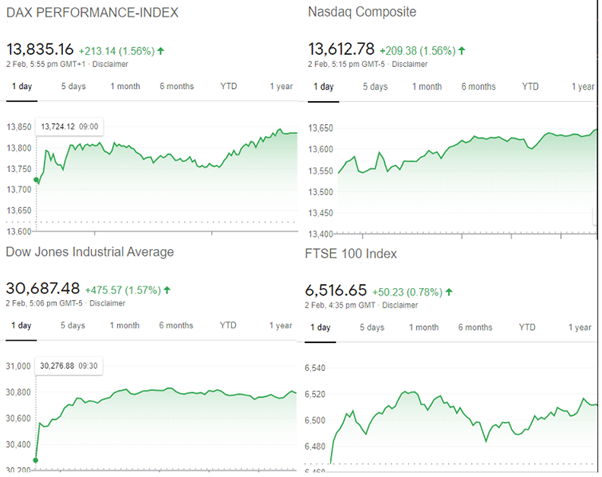Click the DAX chart 09:00 start marker dot
Viewport: 602px width, 477px height.
[36, 180]
